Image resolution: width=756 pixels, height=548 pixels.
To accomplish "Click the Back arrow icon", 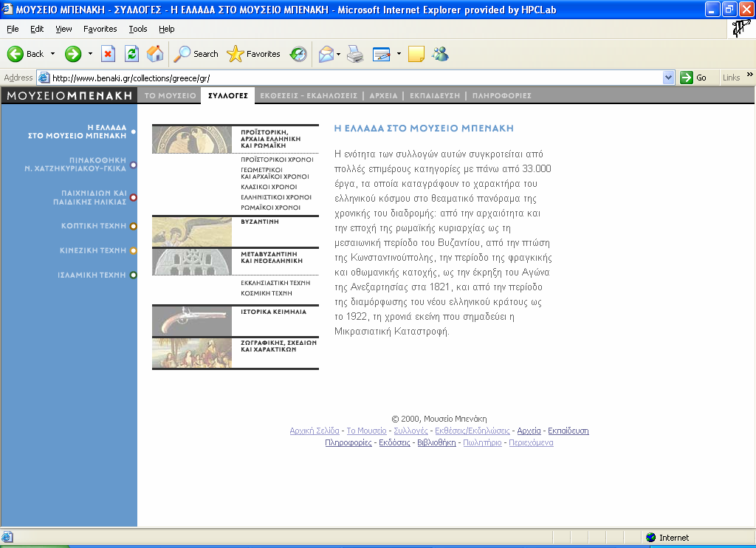I will pos(16,54).
